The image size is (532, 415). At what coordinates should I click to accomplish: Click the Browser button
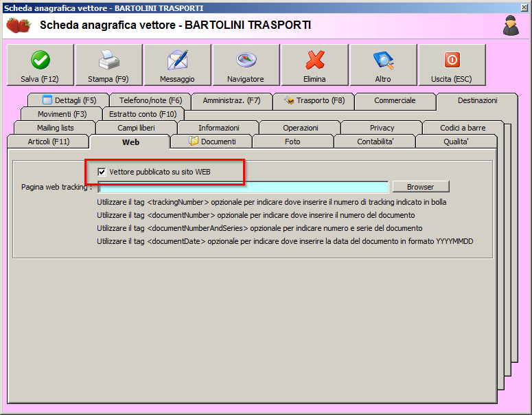pyautogui.click(x=421, y=187)
